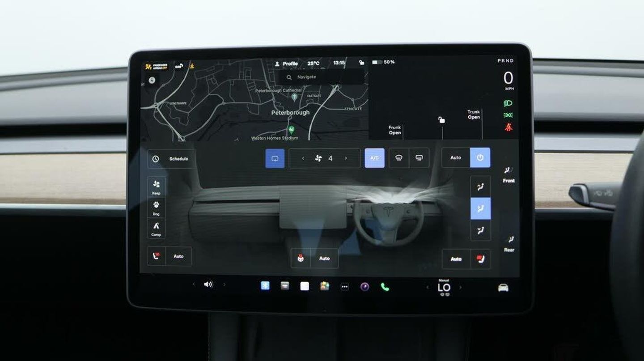Image resolution: width=644 pixels, height=361 pixels.
Task: Tap the LO temperature setting
Action: [444, 288]
